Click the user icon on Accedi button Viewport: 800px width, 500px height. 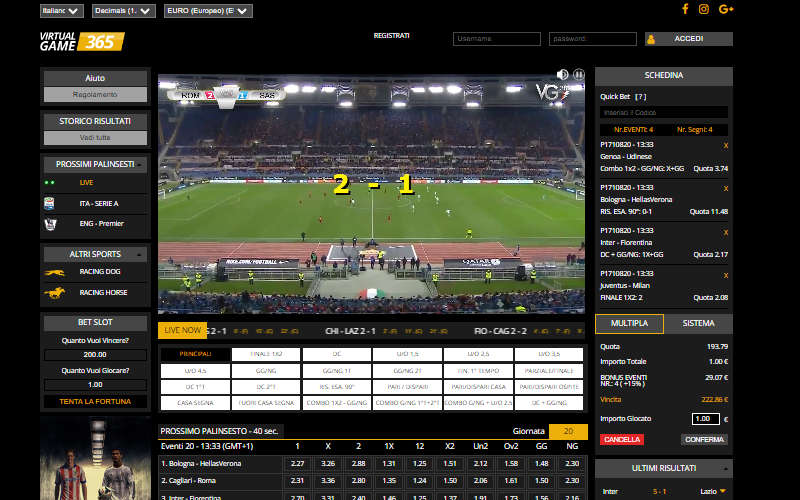651,39
